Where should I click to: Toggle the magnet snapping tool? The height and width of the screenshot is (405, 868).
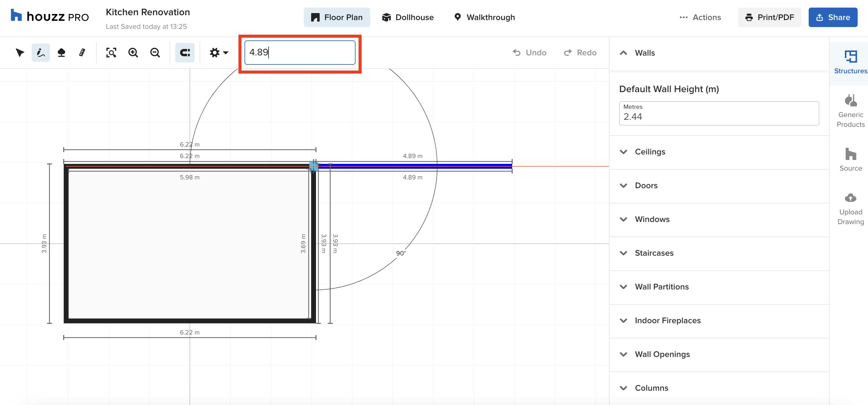(x=185, y=53)
